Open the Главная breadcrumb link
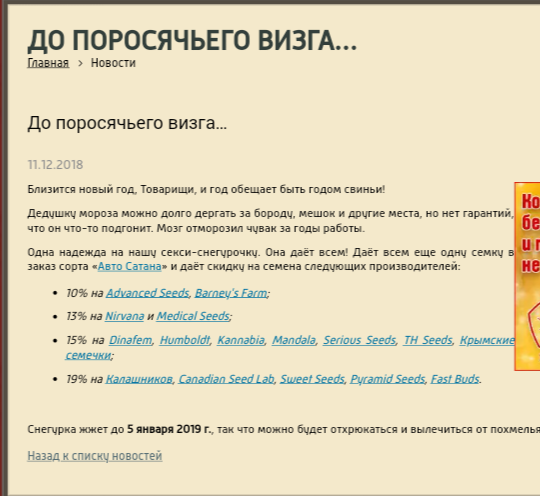This screenshot has width=540, height=496. [48, 63]
